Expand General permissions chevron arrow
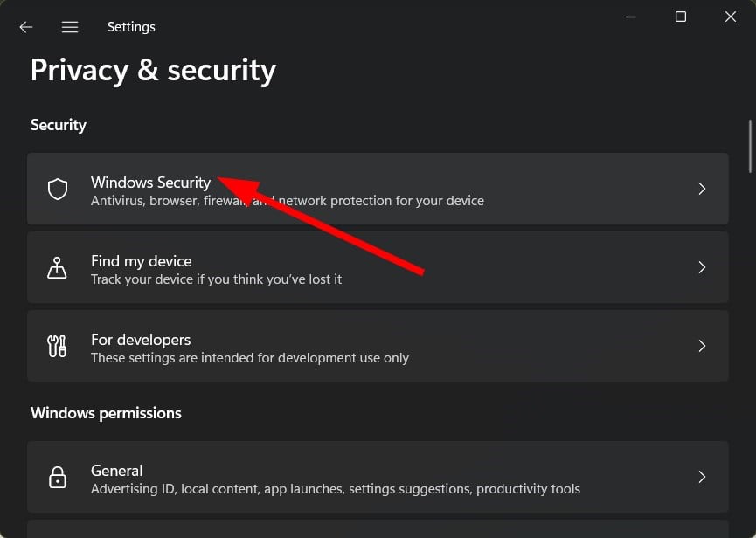This screenshot has width=756, height=538. coord(702,477)
